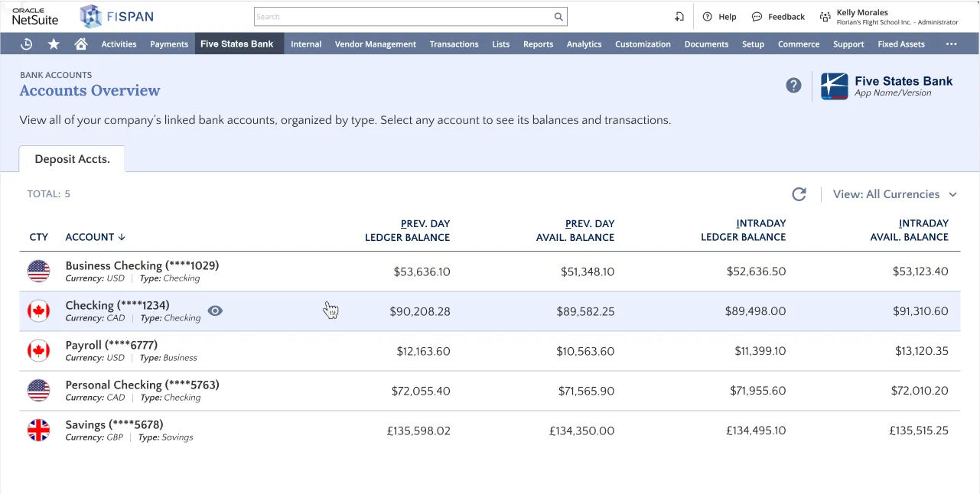Click the question mark help icon near Five States Bank
This screenshot has width=980, height=494.
point(793,85)
